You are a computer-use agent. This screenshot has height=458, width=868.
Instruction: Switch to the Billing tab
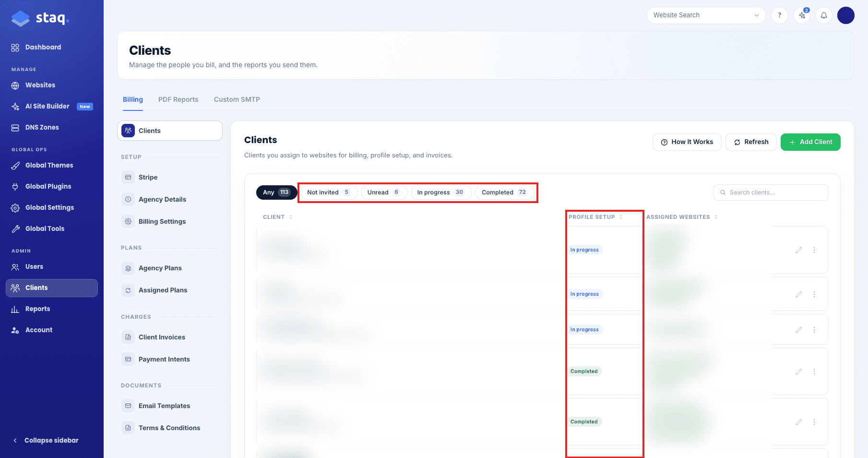pos(133,99)
